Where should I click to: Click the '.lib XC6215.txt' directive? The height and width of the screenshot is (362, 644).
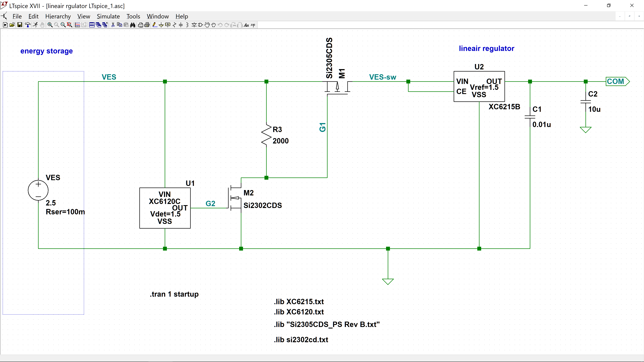pos(299,301)
